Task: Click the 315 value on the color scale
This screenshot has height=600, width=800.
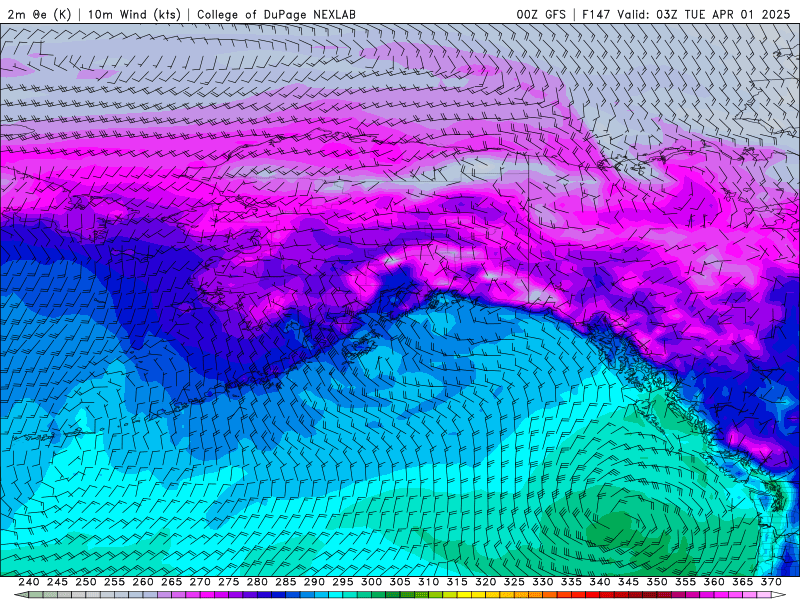Action: coord(457,582)
